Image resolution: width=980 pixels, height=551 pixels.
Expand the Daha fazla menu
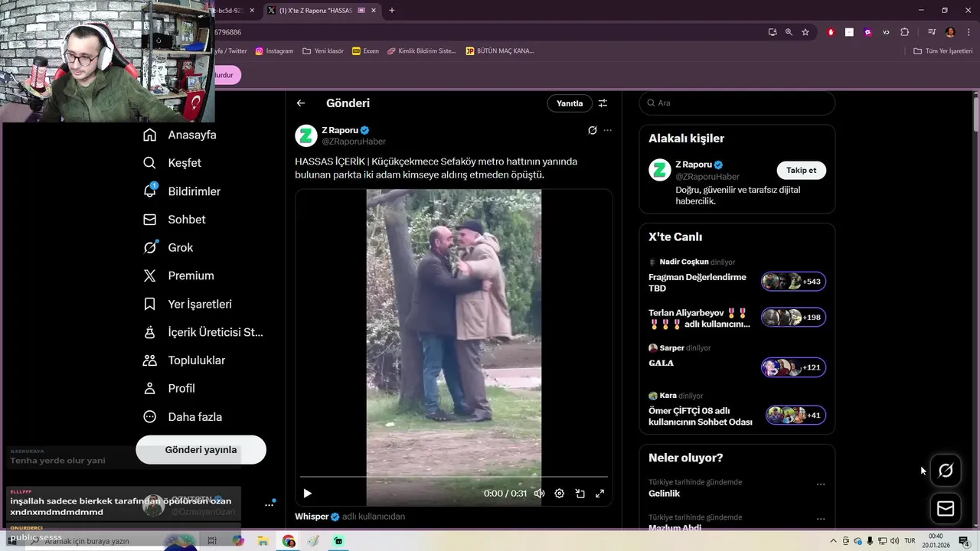tap(183, 417)
